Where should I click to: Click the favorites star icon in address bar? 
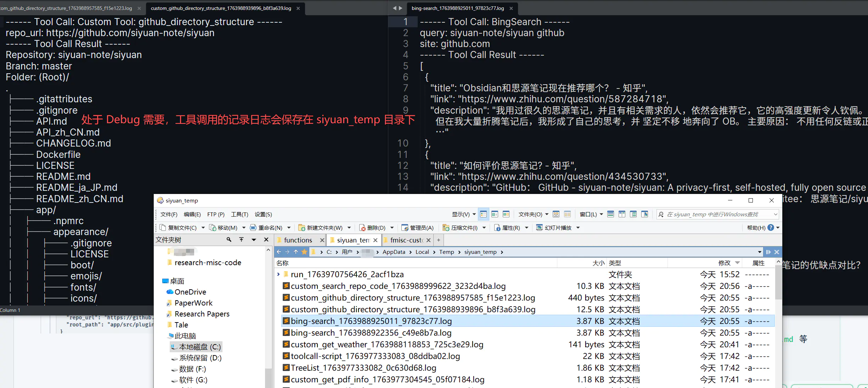(x=304, y=252)
